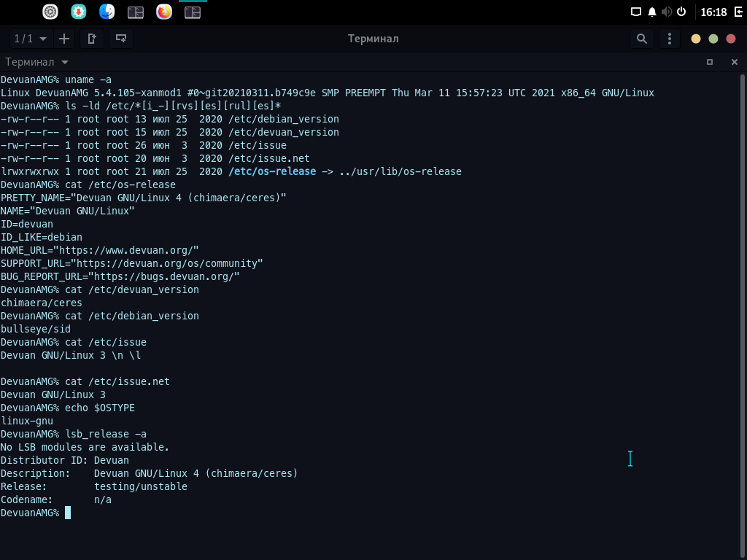The height and width of the screenshot is (560, 747).
Task: Click "No LSB modules are available."
Action: [85, 447]
